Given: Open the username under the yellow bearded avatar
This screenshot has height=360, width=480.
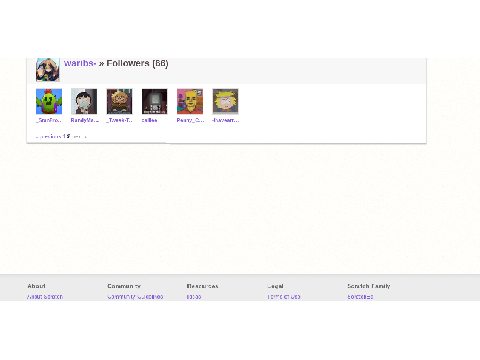Looking at the screenshot, I should click(190, 120).
